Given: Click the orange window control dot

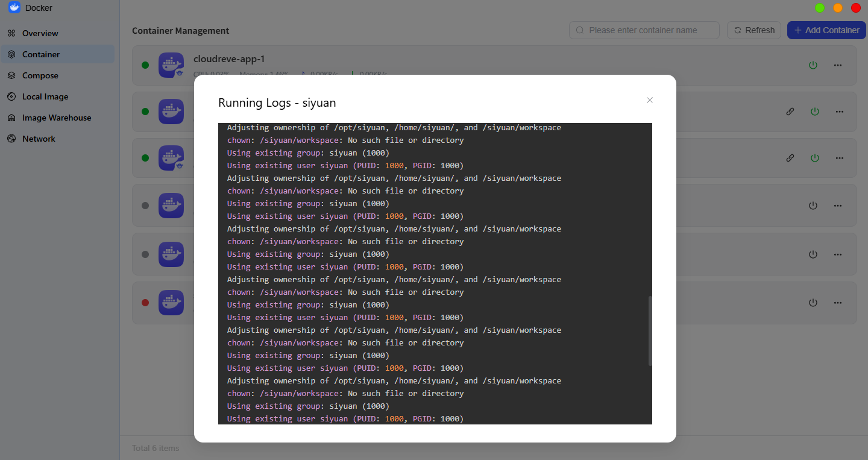Looking at the screenshot, I should 838,8.
